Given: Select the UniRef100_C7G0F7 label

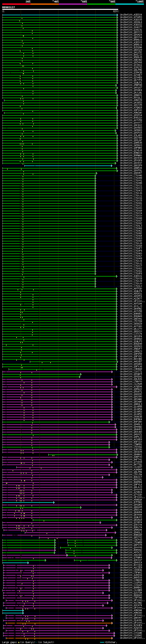Looking at the screenshot, I should [131, 249].
